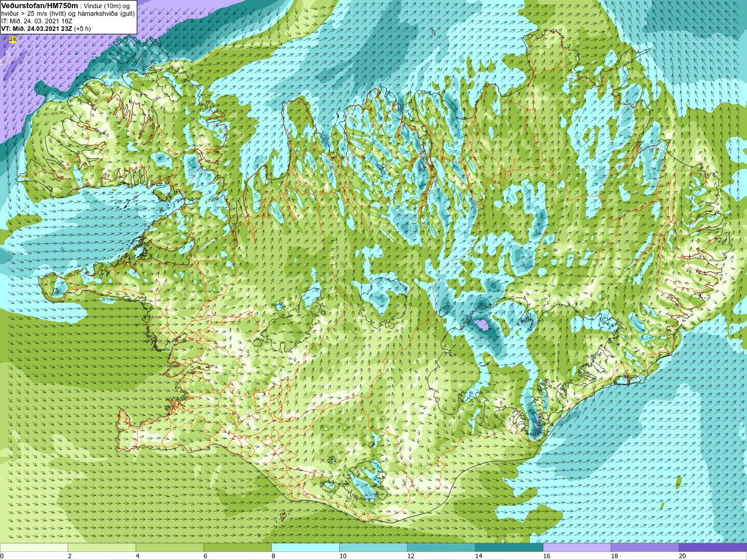Click the legend scale value '18'

coord(615,556)
